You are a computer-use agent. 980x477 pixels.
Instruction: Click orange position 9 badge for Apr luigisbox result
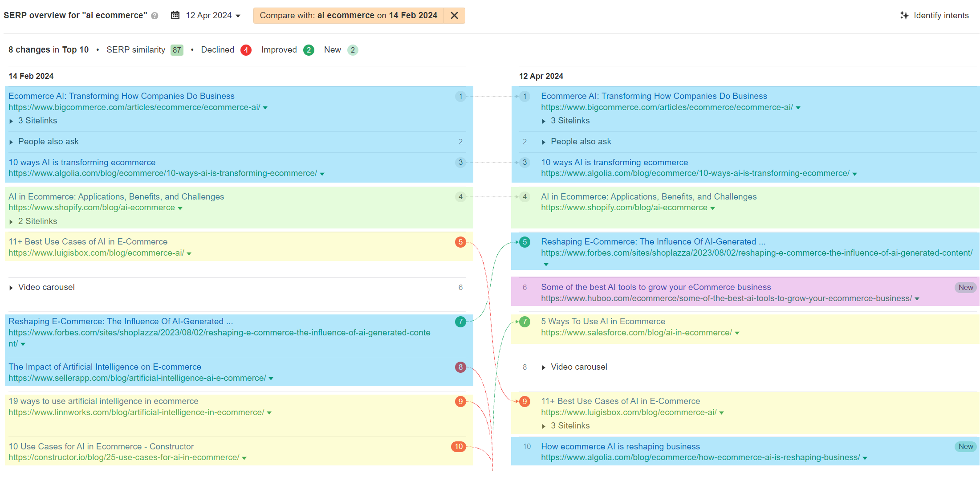point(525,401)
